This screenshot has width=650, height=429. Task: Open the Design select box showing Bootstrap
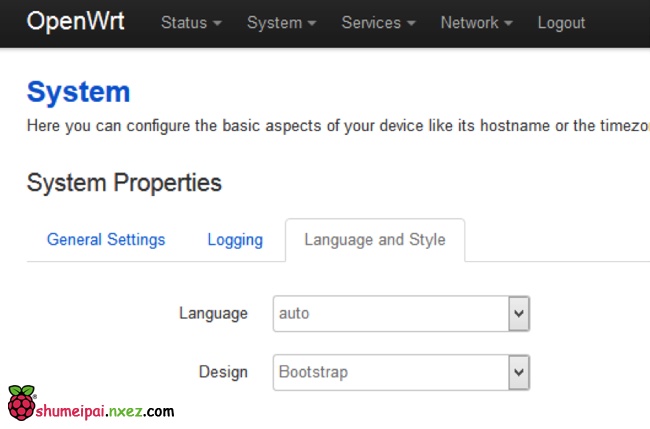click(390, 373)
